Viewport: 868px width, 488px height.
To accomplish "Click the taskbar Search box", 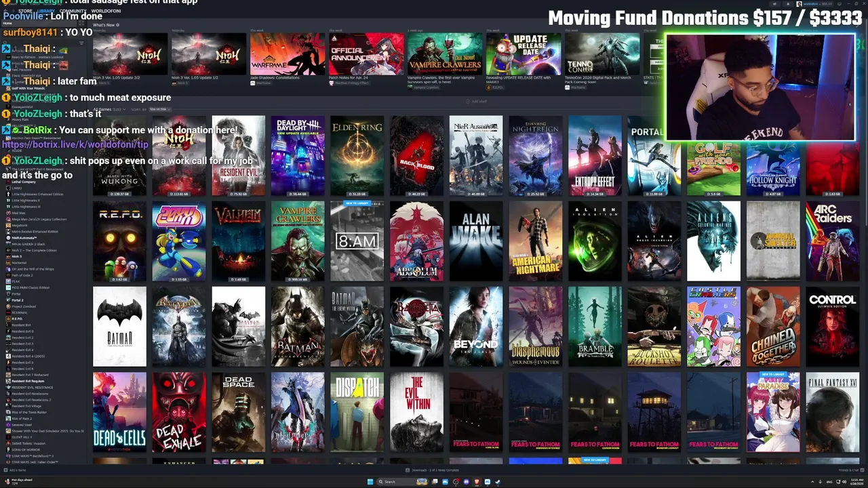I will tap(403, 482).
